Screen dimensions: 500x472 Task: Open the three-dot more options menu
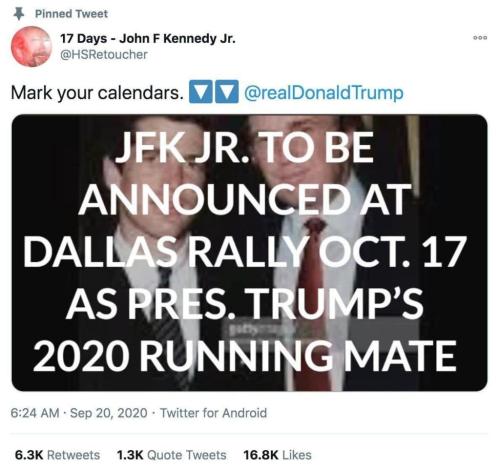(480, 38)
